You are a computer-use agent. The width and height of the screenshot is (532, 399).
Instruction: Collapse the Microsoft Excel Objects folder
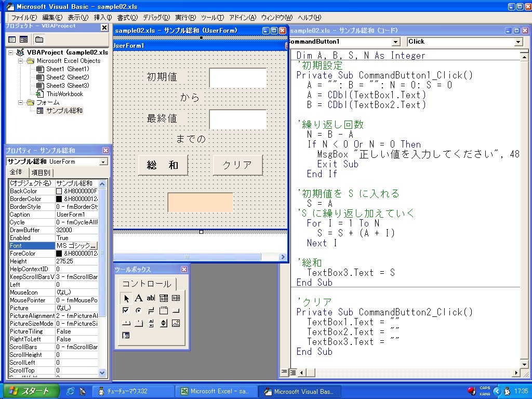pos(21,61)
